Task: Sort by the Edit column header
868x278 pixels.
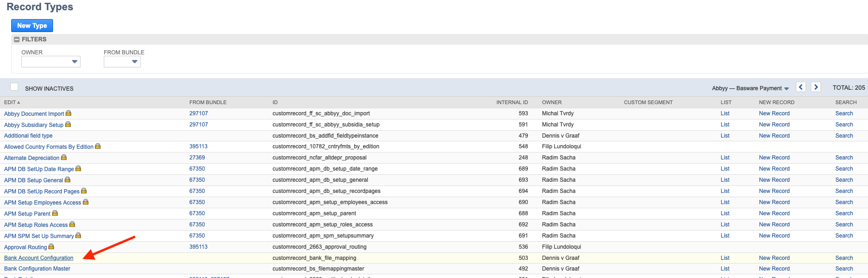Action: [12, 102]
